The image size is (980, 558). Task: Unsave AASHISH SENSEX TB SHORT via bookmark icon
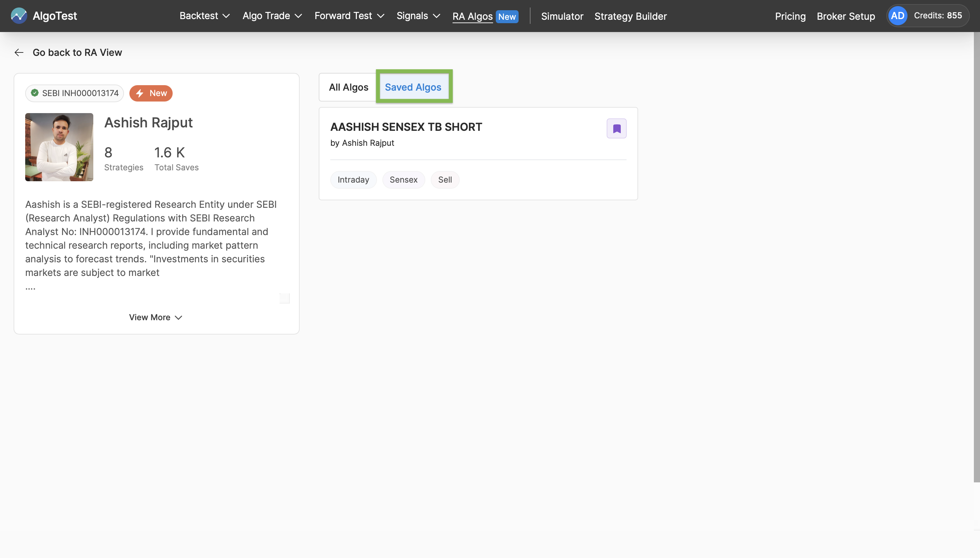pyautogui.click(x=616, y=128)
